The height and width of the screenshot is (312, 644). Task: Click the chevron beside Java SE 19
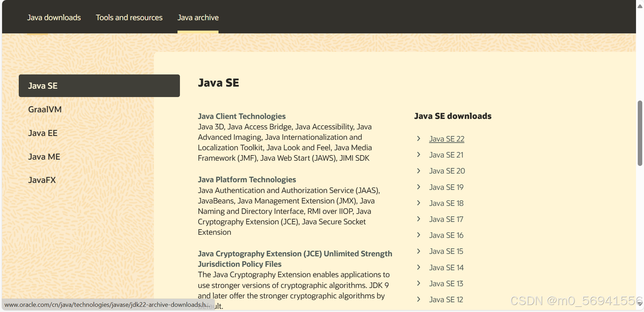[419, 187]
